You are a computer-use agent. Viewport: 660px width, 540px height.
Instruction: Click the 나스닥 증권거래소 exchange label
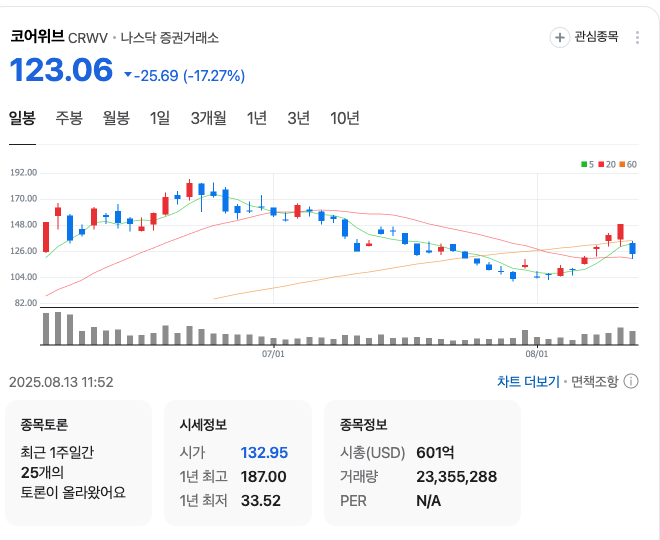pyautogui.click(x=170, y=38)
